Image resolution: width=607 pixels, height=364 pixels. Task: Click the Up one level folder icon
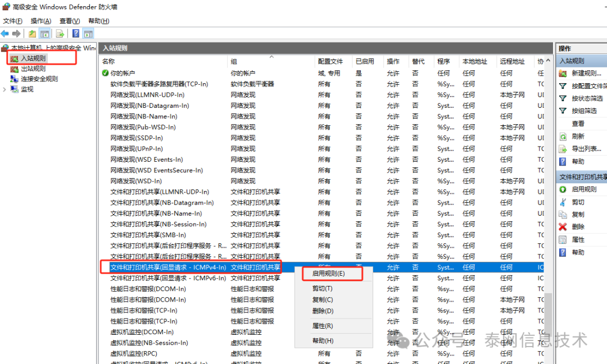click(32, 34)
